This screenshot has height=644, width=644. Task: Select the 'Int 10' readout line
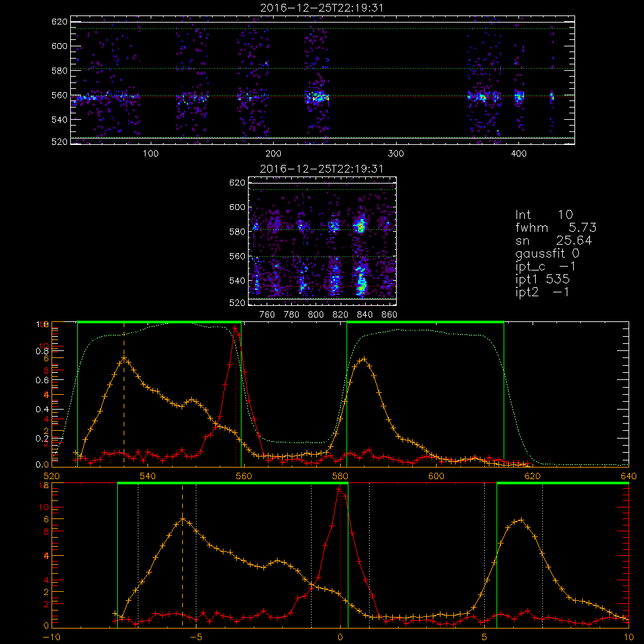click(544, 215)
